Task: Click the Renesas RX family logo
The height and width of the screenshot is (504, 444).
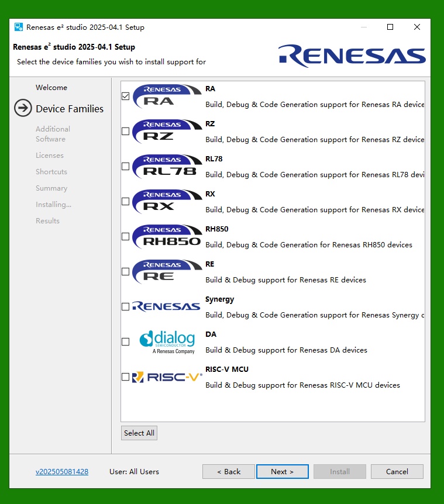Action: pos(167,202)
